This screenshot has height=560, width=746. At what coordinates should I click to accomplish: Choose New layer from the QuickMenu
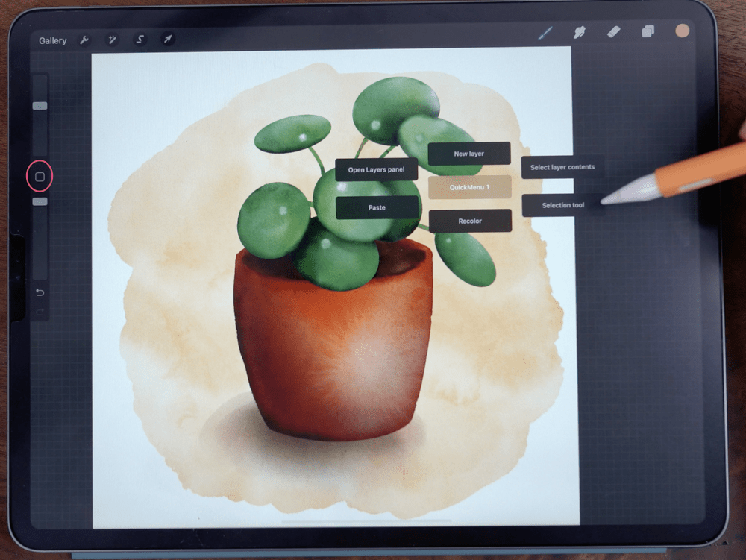[469, 154]
